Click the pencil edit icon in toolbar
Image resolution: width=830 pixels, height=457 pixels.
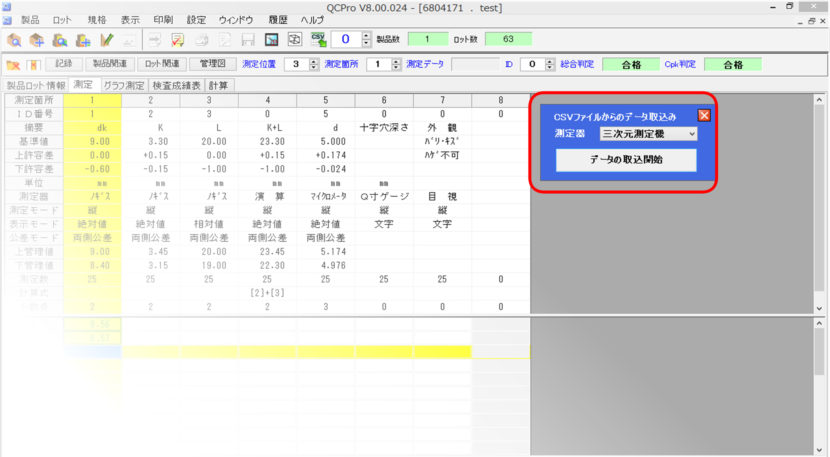point(105,40)
